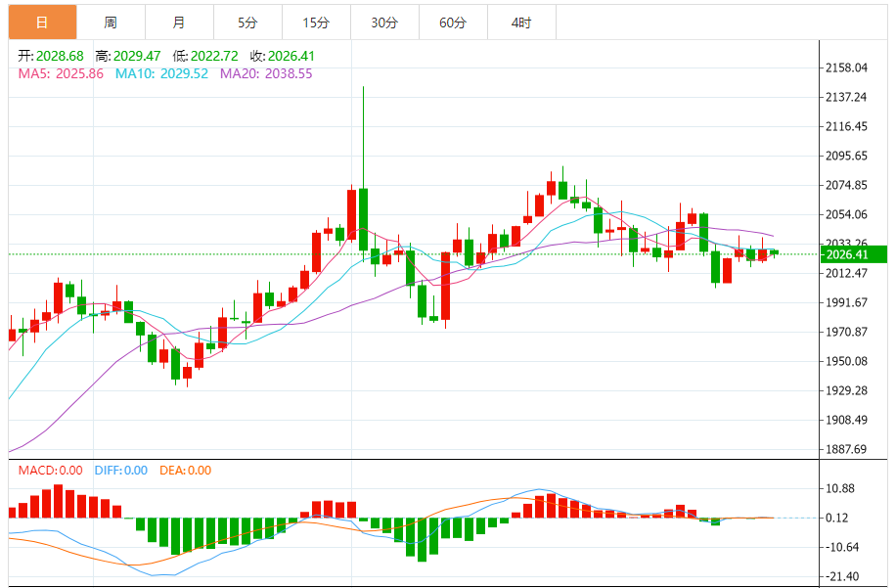Click the low price 2022.72 value
The width and height of the screenshot is (896, 588).
tap(214, 56)
